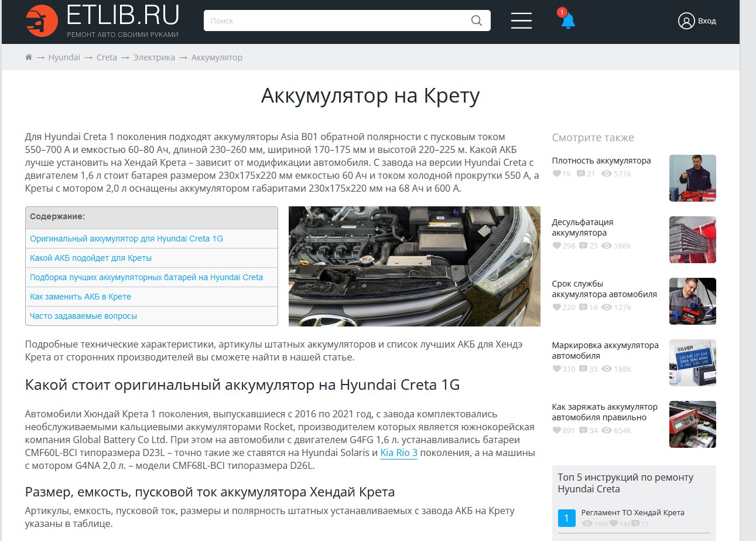This screenshot has height=541, width=756.
Task: Click the user profile icon
Action: coord(686,21)
